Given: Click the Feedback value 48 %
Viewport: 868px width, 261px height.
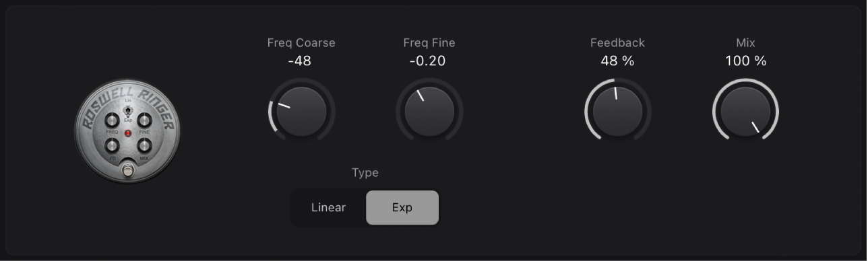Looking at the screenshot, I should [618, 61].
